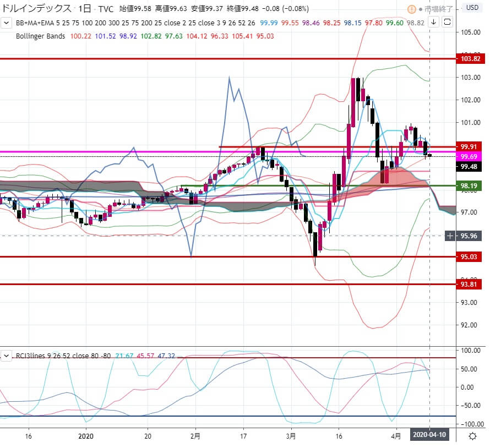Click the market closed warning icon

click(412, 9)
